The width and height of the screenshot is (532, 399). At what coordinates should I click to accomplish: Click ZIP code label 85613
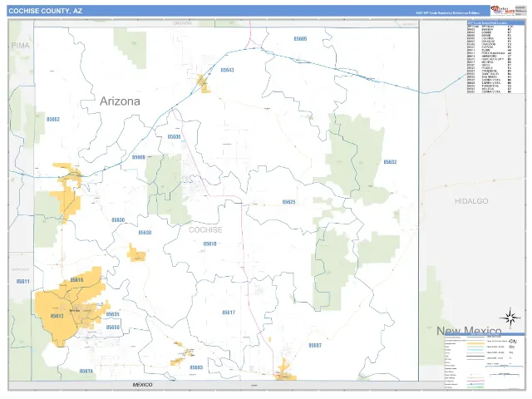pyautogui.click(x=57, y=316)
